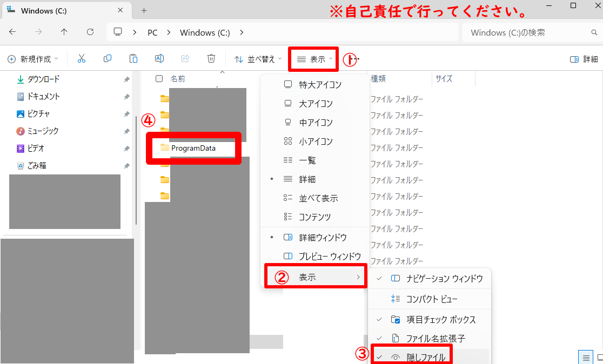
Task: Unpin Pictures using its pin icon
Action: coord(126,114)
